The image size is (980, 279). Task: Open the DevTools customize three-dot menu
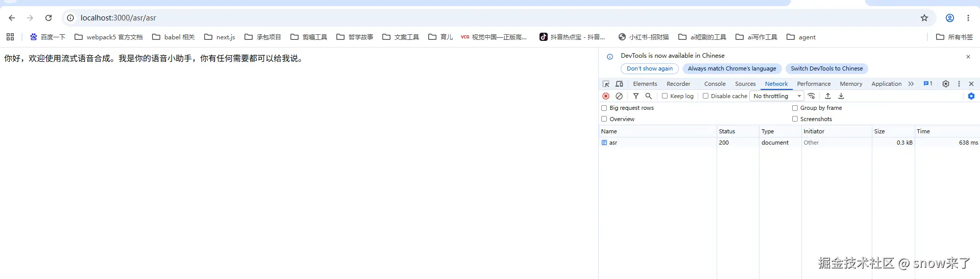point(959,84)
